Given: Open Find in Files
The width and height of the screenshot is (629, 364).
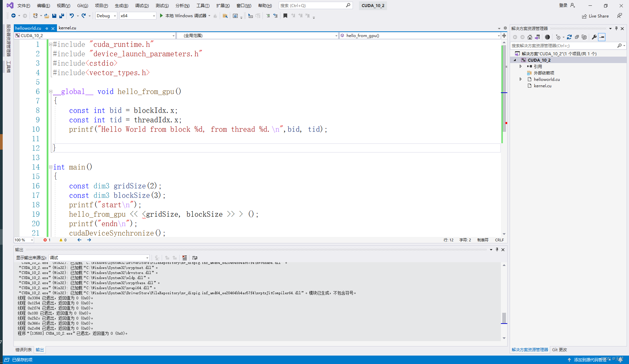Looking at the screenshot, I should (225, 16).
